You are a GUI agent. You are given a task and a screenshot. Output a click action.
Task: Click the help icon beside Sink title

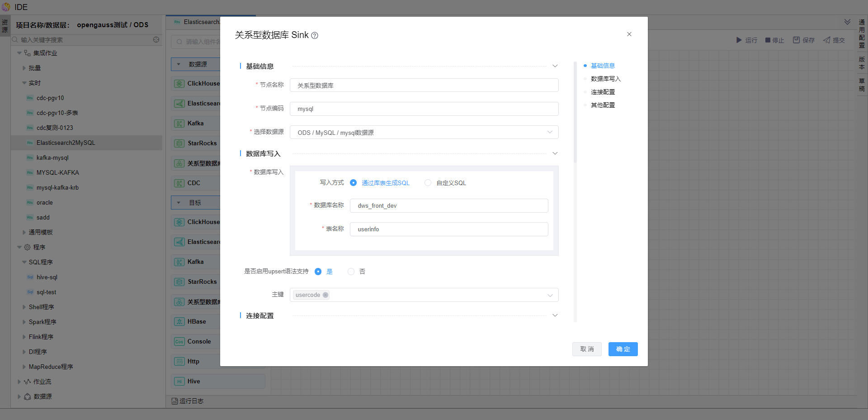coord(315,36)
